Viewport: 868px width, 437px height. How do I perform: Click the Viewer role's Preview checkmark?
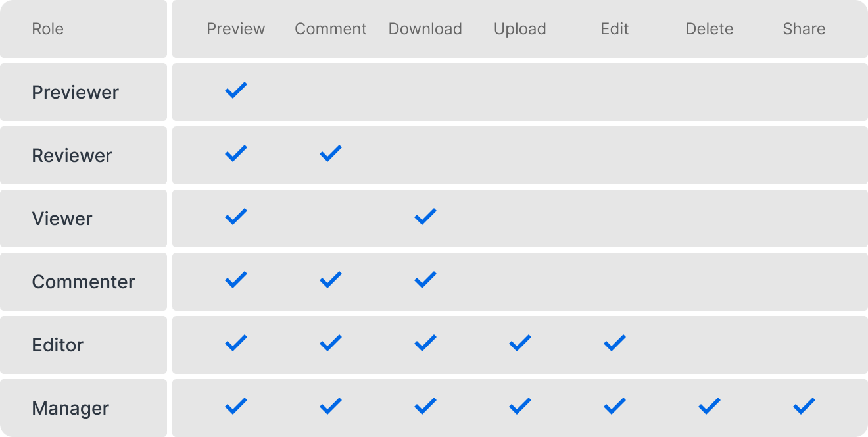pyautogui.click(x=236, y=217)
